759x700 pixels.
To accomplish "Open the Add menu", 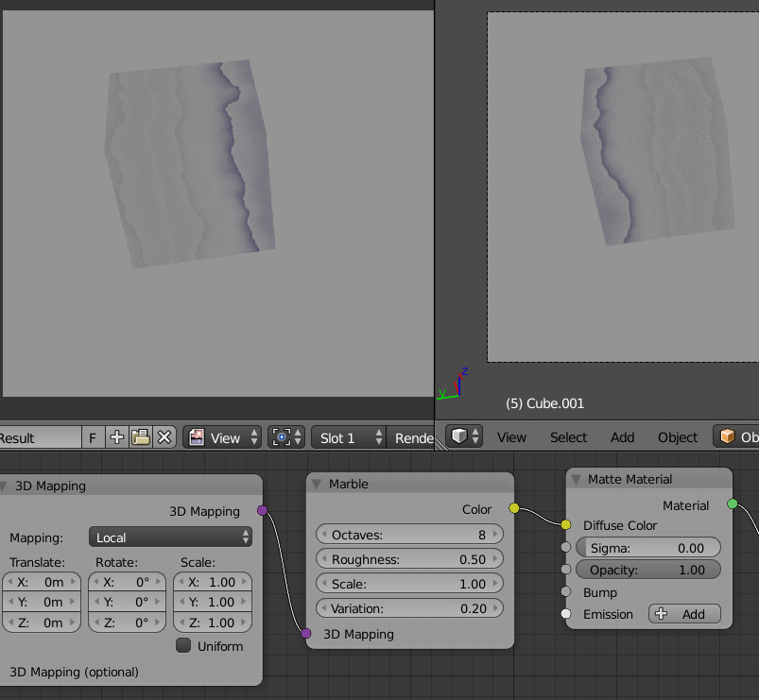I will 622,437.
